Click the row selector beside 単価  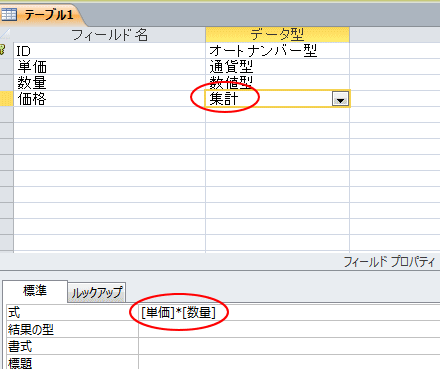click(x=6, y=67)
